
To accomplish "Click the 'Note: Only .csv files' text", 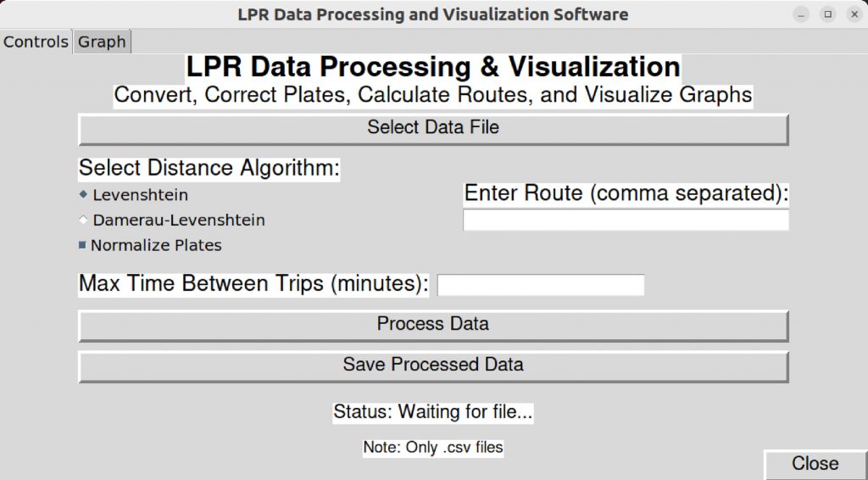I will click(433, 447).
